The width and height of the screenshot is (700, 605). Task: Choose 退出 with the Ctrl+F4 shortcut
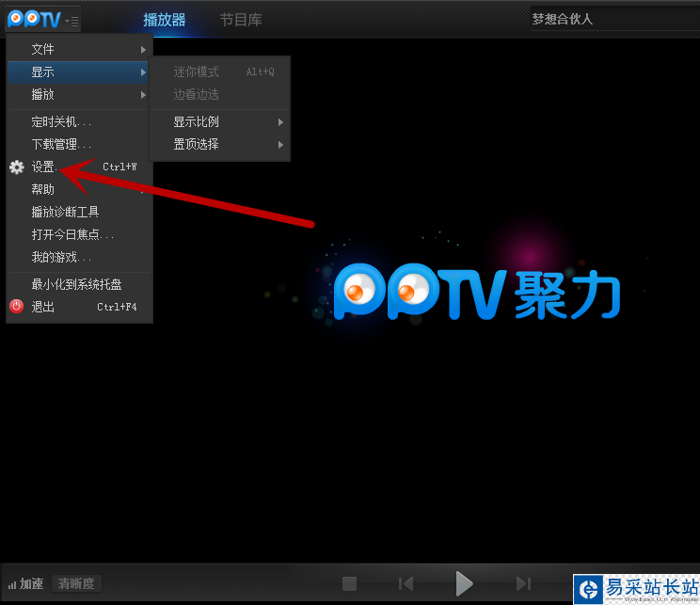pyautogui.click(x=79, y=307)
